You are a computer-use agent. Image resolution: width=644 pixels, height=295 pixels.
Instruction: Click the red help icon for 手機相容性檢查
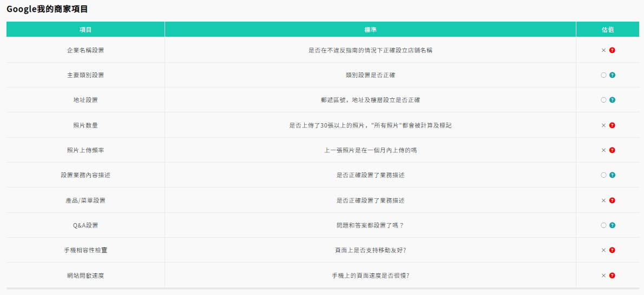coord(612,250)
